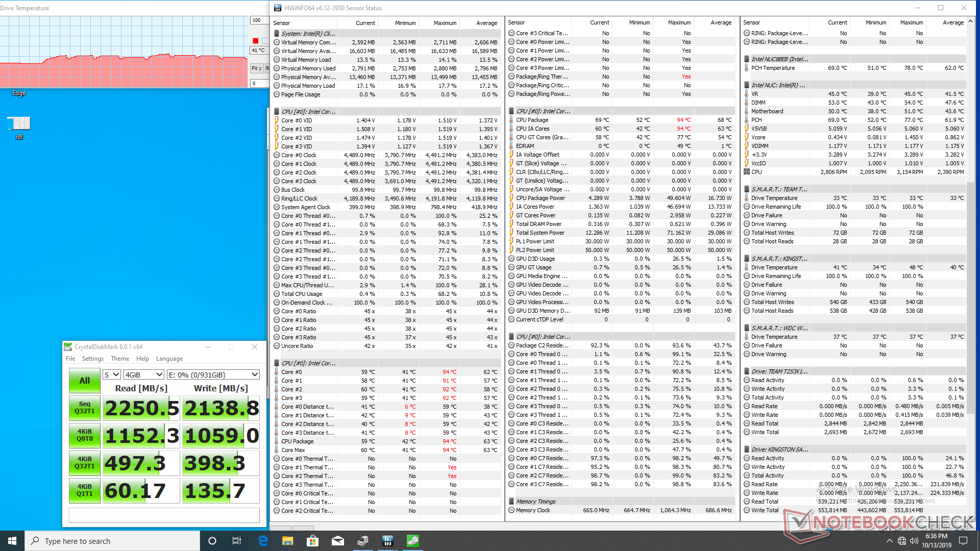Show hidden system tray icons
This screenshot has width=980, height=551.
click(x=890, y=541)
